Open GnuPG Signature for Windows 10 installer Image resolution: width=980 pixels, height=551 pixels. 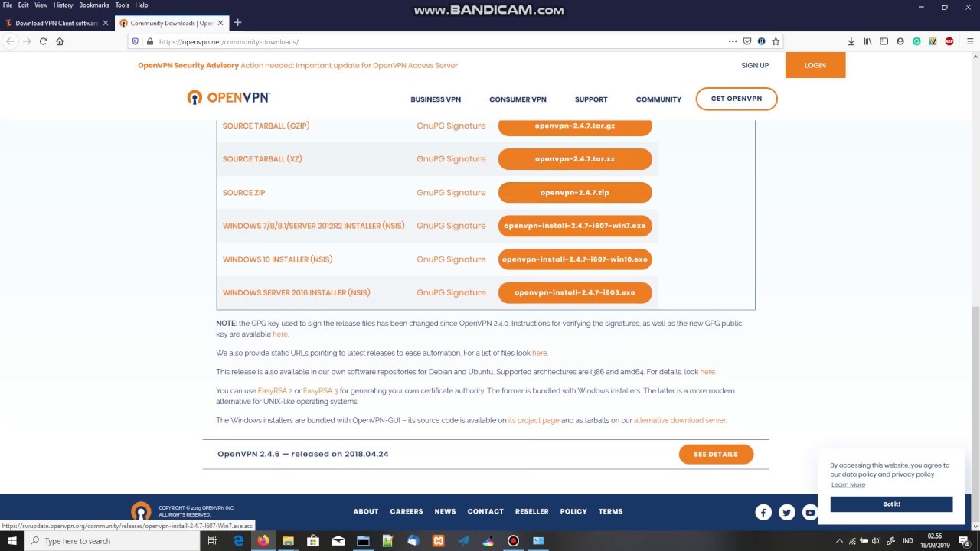[x=451, y=259]
